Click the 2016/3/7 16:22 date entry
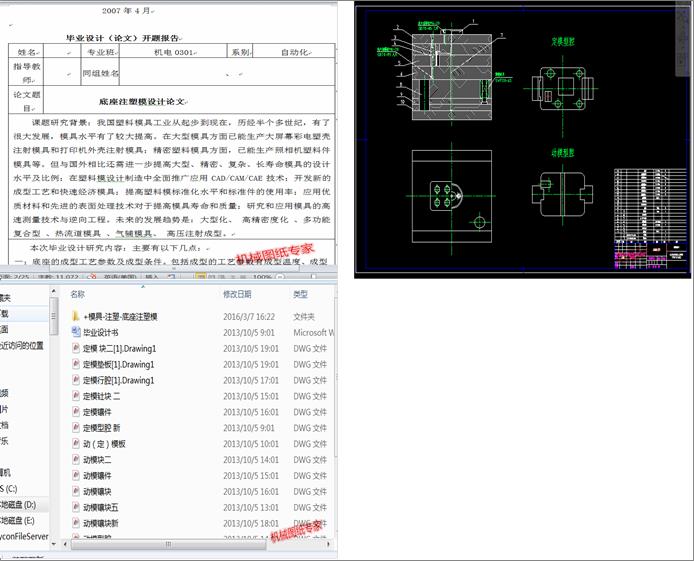694x561 pixels. point(249,317)
